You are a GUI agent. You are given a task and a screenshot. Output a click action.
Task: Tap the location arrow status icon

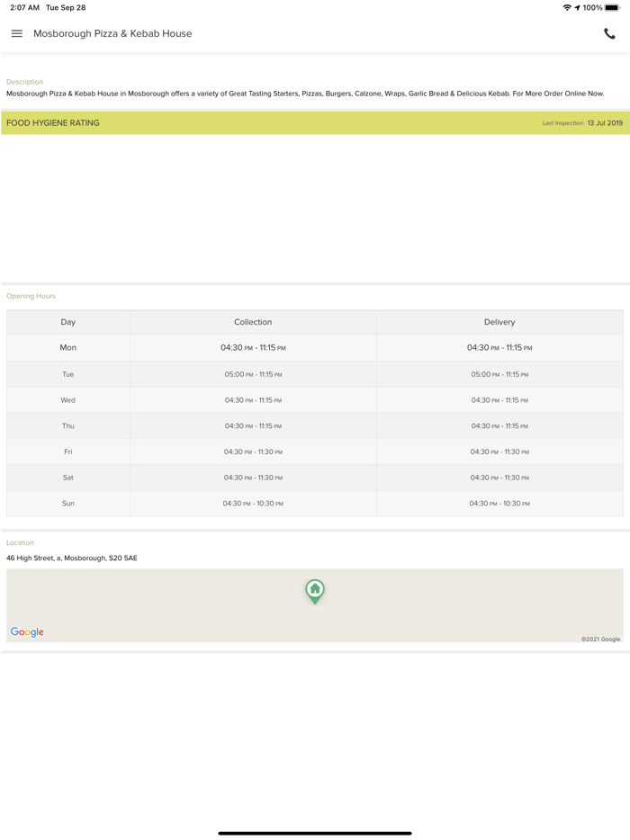578,7
